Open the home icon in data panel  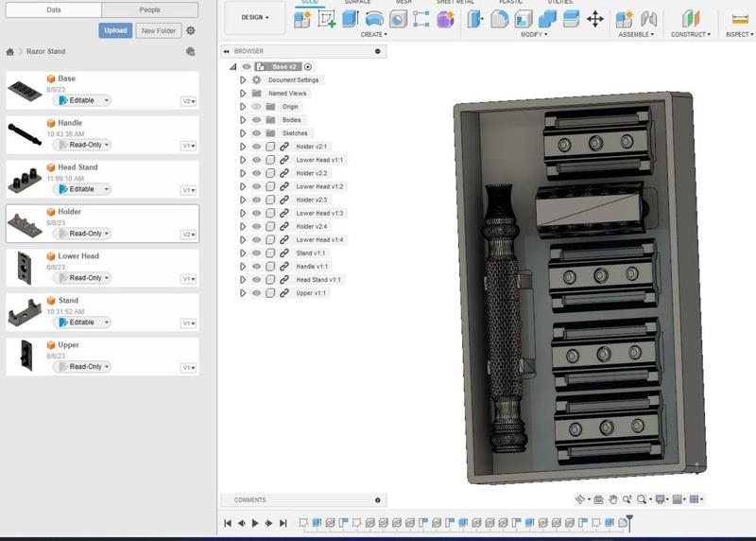pos(9,52)
